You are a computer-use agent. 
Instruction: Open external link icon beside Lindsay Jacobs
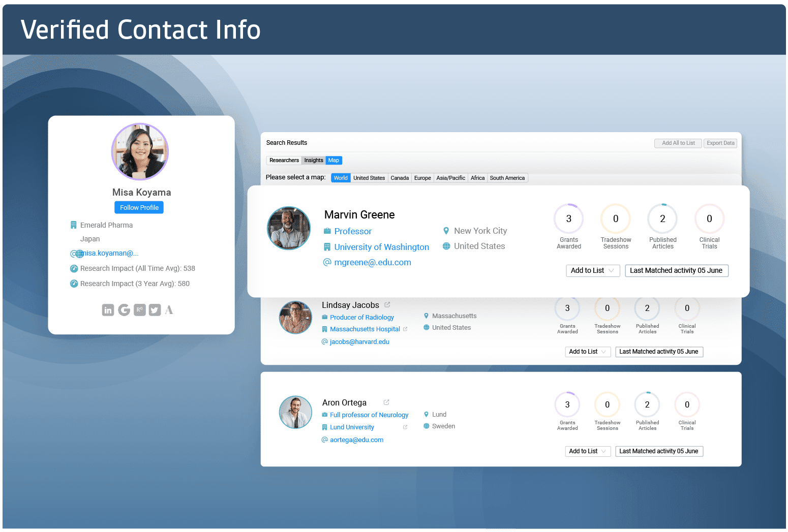387,305
